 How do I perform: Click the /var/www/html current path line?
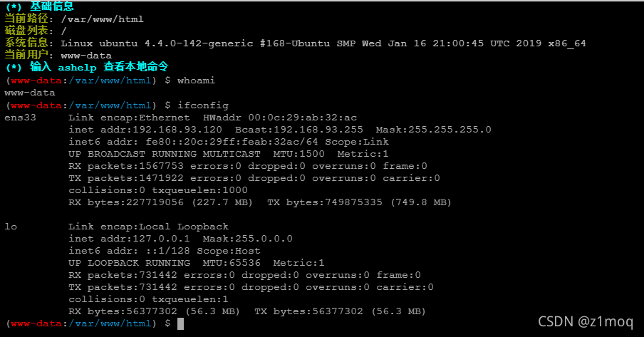[x=74, y=19]
